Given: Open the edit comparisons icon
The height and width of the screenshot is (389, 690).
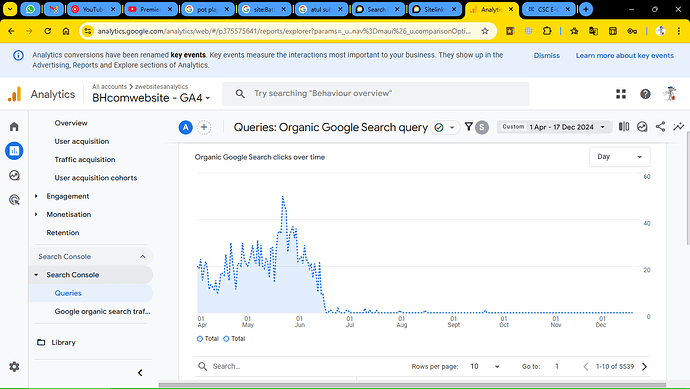Looking at the screenshot, I should [x=624, y=127].
